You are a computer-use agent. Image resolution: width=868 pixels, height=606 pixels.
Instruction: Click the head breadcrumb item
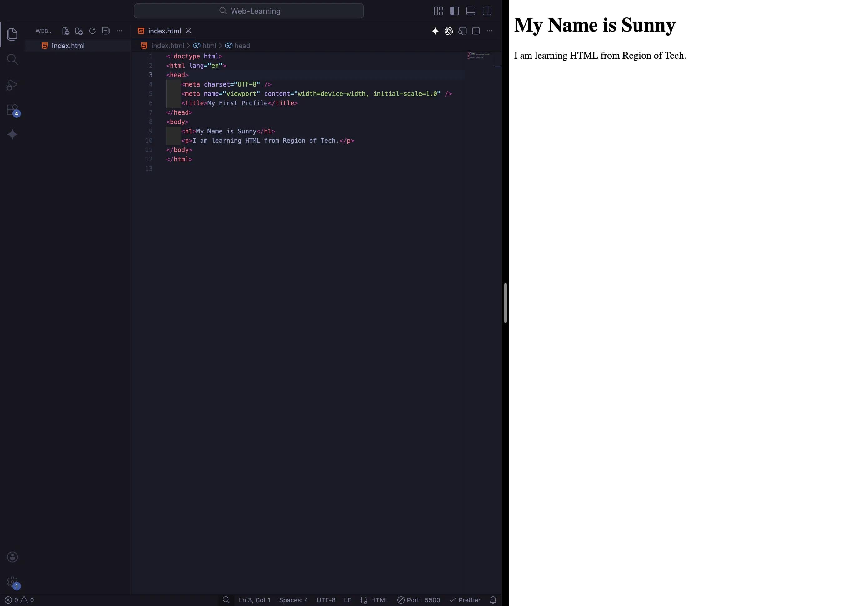(242, 46)
